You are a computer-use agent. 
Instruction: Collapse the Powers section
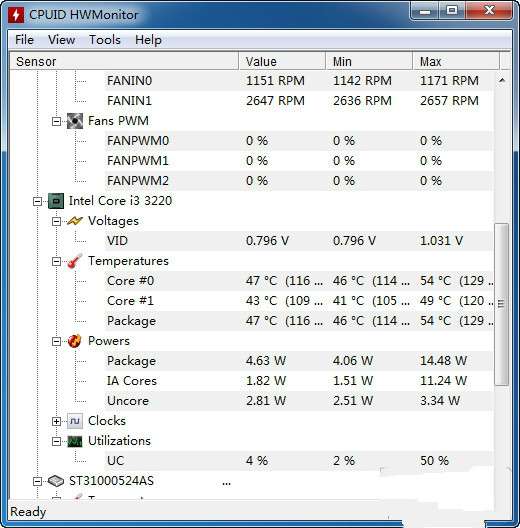tap(57, 341)
